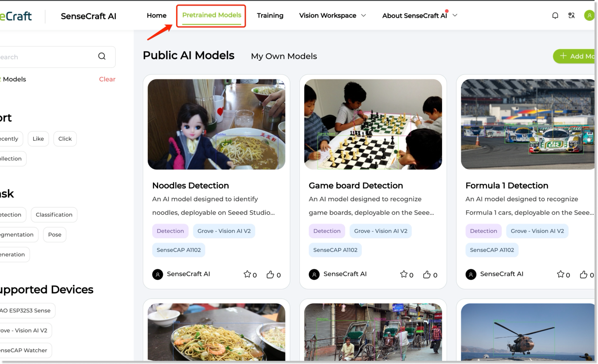Open the green user avatar menu

tap(589, 15)
